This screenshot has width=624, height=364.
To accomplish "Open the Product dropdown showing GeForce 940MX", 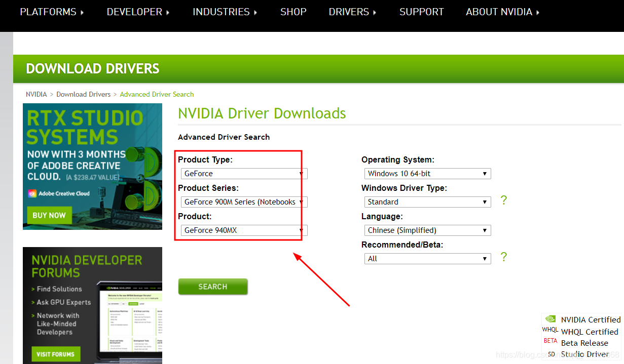I will coord(244,230).
